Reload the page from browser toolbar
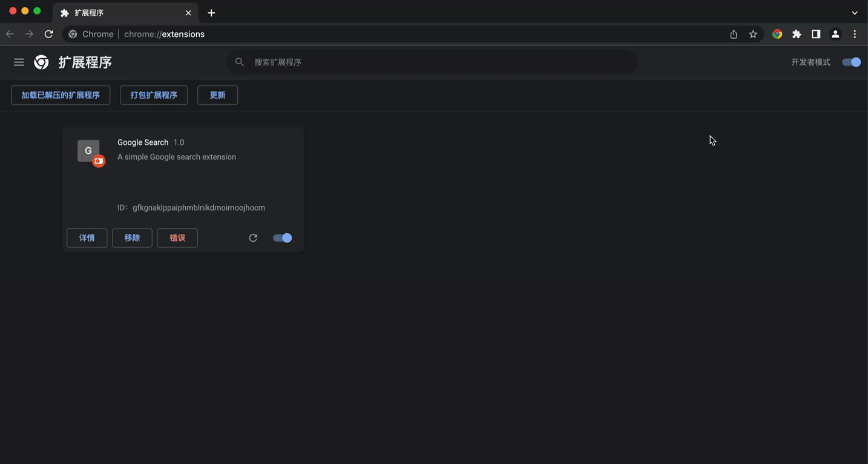The height and width of the screenshot is (464, 868). pyautogui.click(x=49, y=34)
